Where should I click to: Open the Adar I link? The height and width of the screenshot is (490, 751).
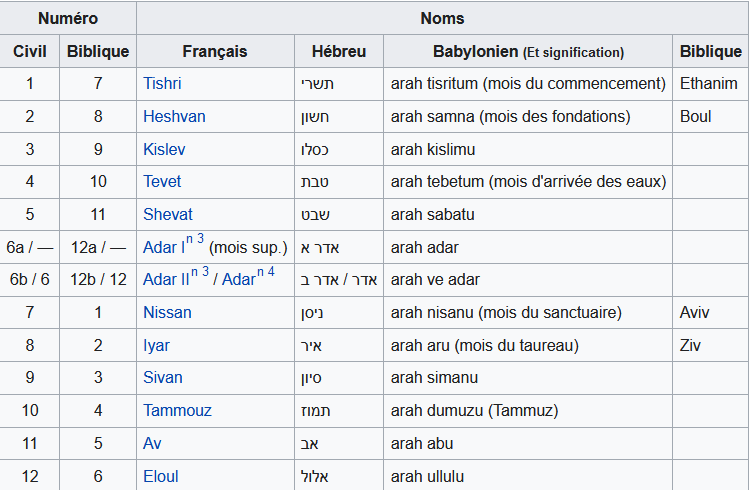coord(164,247)
